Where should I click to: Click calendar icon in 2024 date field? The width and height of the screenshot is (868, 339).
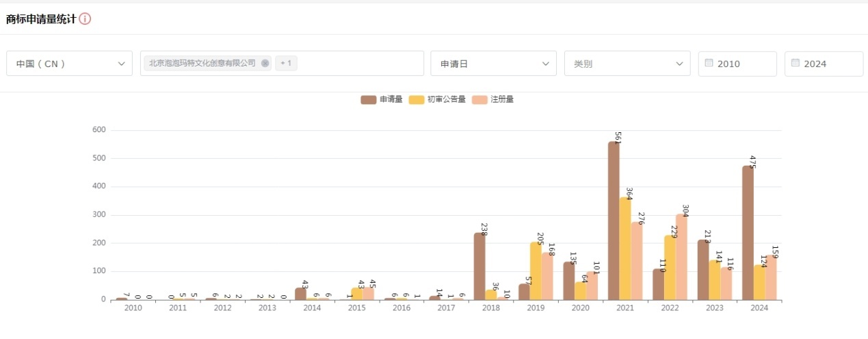coord(795,63)
